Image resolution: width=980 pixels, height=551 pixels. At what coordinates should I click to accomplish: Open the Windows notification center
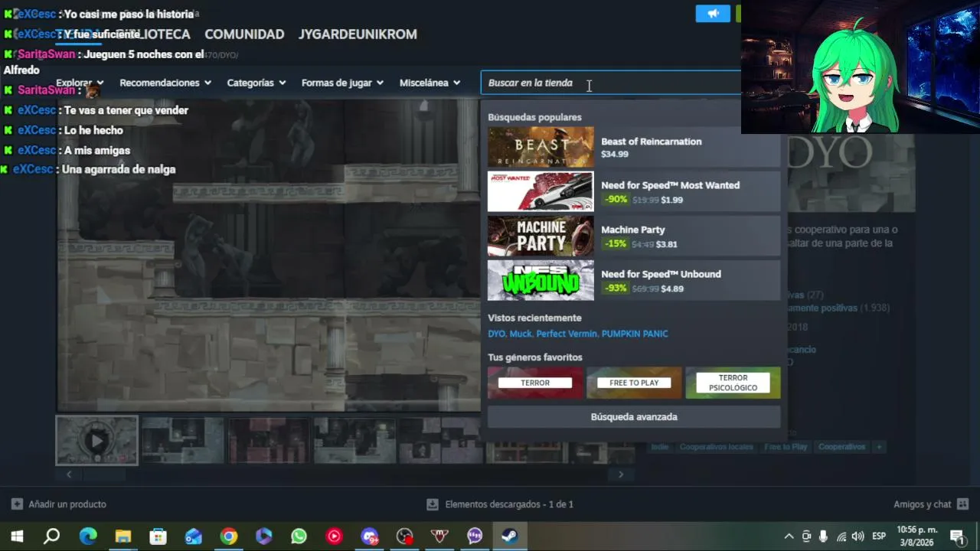tap(957, 536)
